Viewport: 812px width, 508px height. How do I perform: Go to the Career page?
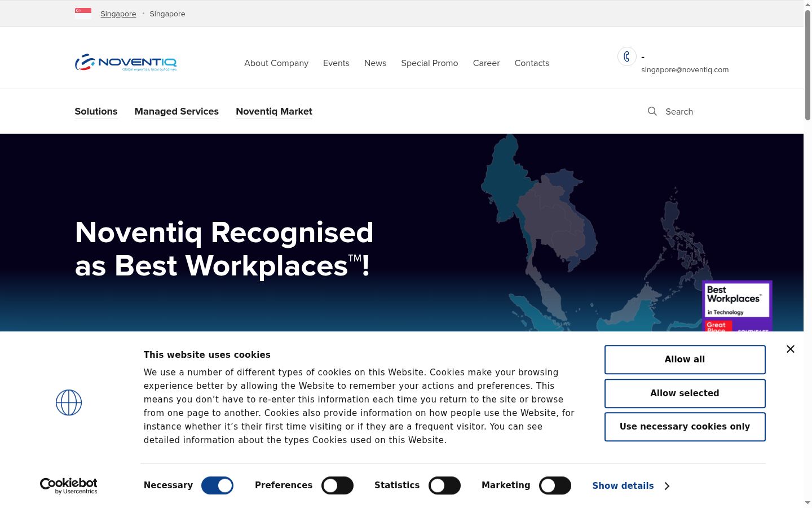(486, 63)
